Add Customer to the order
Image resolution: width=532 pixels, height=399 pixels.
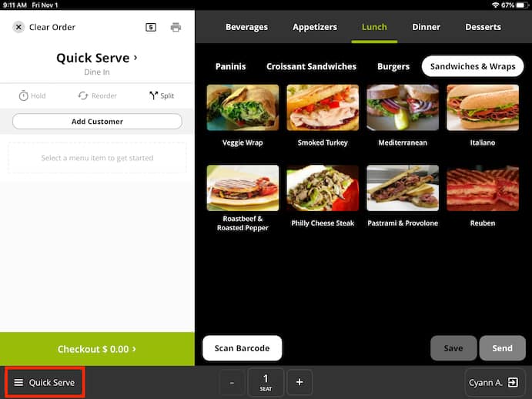click(x=97, y=122)
